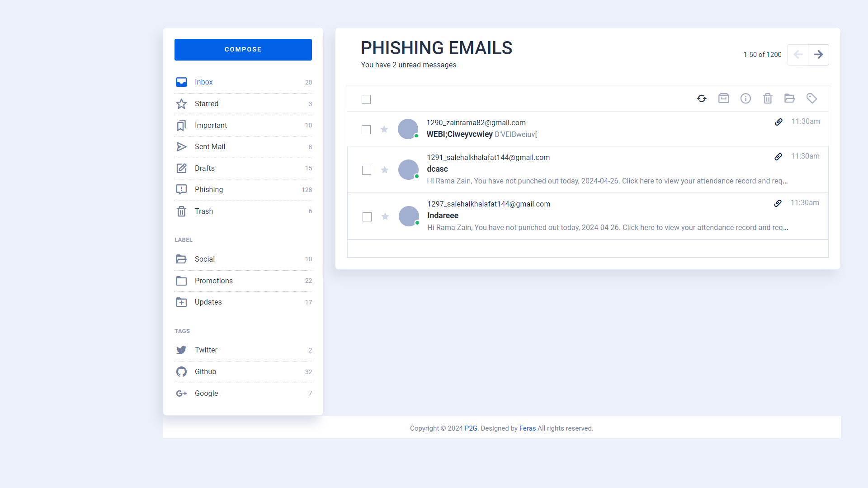Click the tag label icon

[811, 99]
